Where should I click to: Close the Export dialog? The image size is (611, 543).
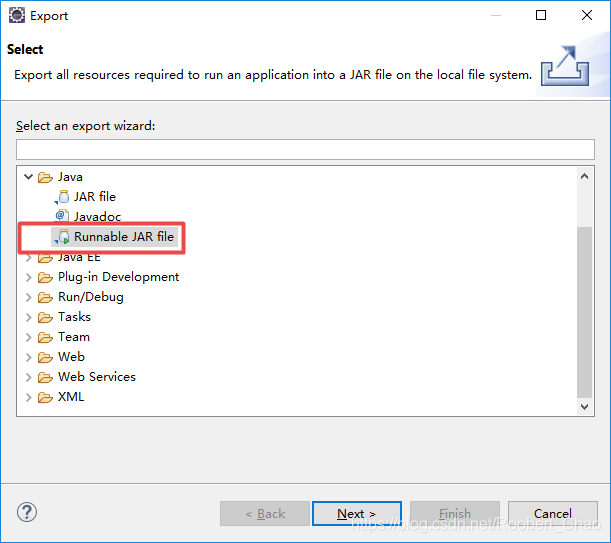(587, 15)
